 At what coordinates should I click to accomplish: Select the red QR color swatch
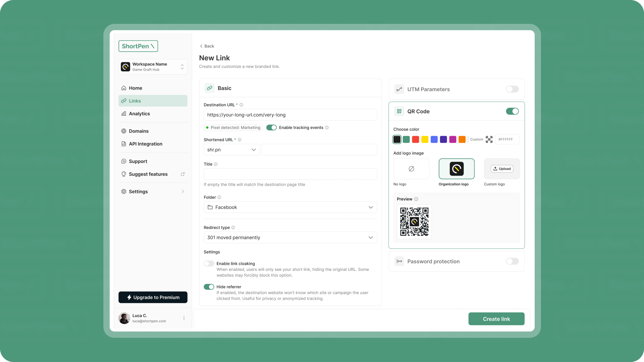tap(416, 139)
